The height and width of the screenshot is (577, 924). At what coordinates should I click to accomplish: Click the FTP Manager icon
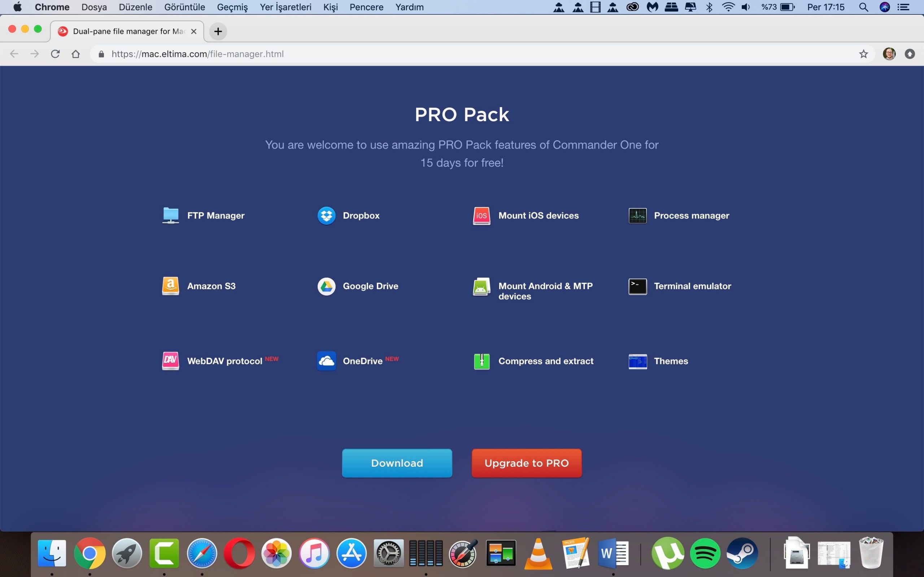coord(170,216)
